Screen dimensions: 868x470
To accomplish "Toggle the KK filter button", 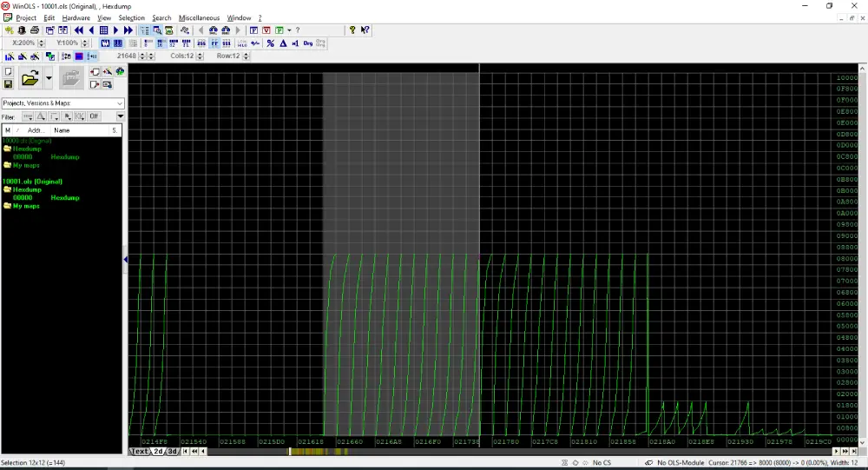I will 80,116.
